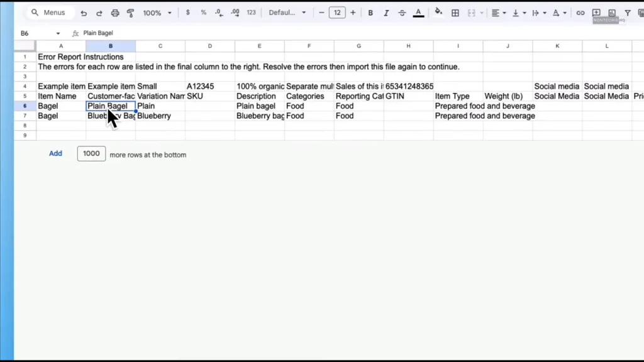Activate the paint format roller icon
The height and width of the screenshot is (362, 644).
pyautogui.click(x=131, y=13)
